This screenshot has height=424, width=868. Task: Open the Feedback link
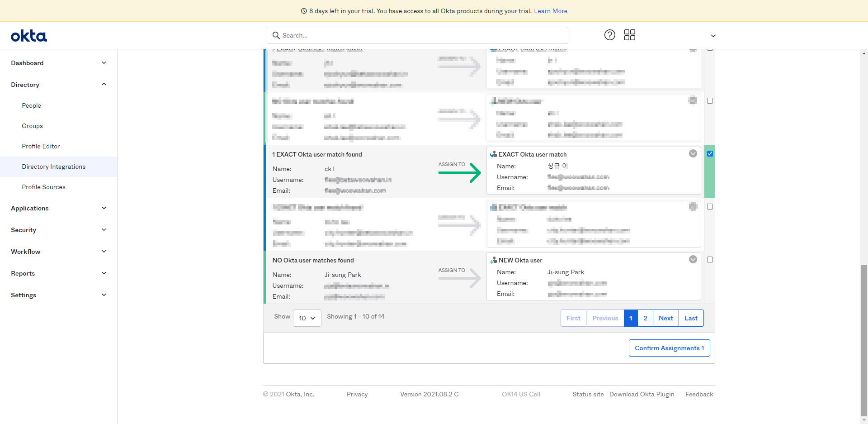[699, 394]
